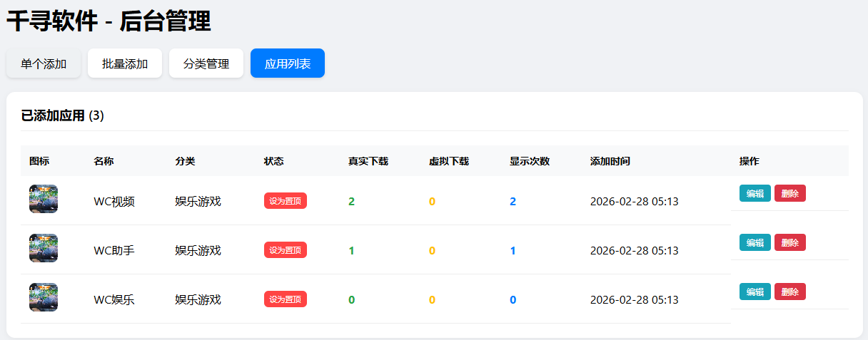The width and height of the screenshot is (868, 340).
Task: Click display count 0 in WC娱乐 row
Action: coord(513,299)
